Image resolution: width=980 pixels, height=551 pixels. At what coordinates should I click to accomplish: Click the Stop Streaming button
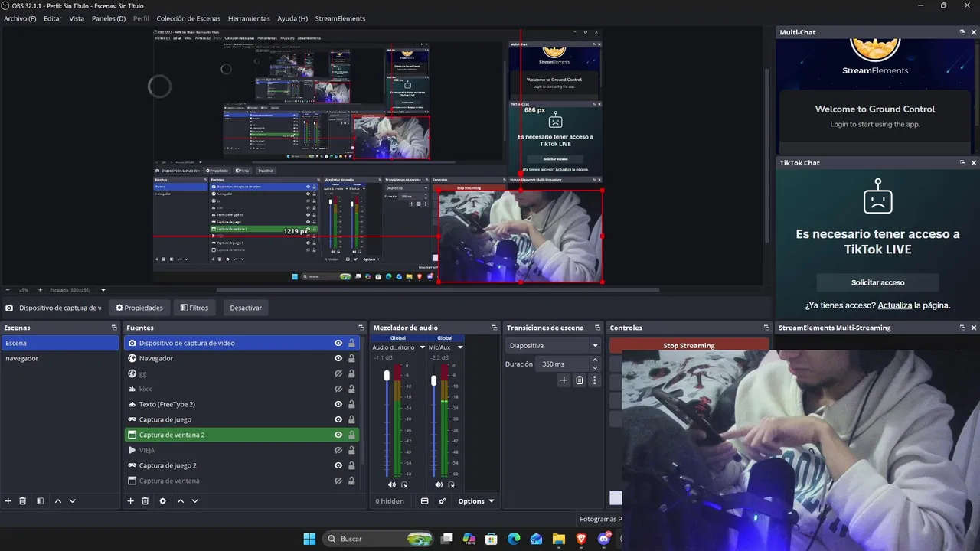coord(689,345)
